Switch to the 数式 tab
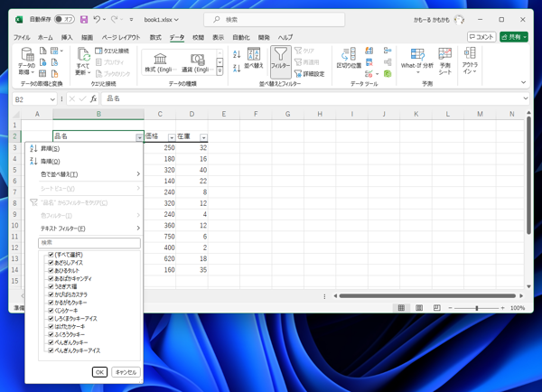The width and height of the screenshot is (542, 392). (155, 37)
